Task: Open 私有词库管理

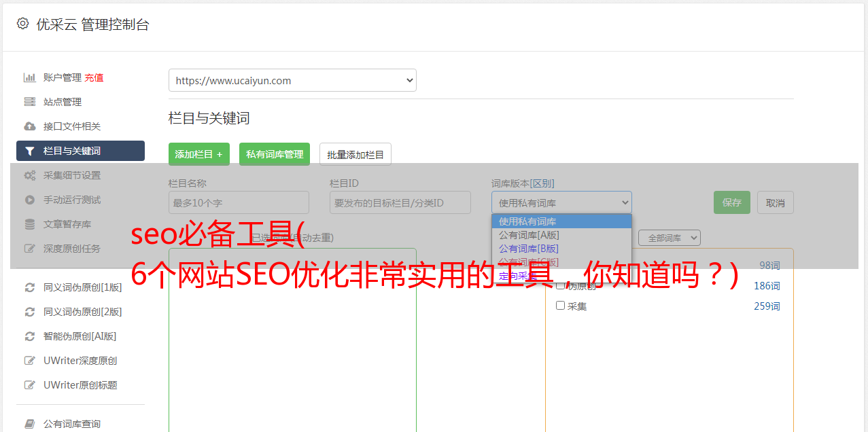Action: pyautogui.click(x=275, y=154)
